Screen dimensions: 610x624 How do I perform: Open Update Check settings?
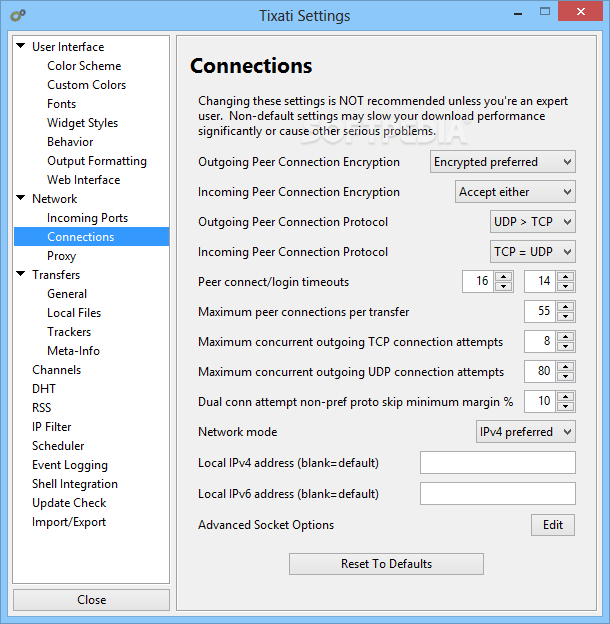[x=69, y=503]
